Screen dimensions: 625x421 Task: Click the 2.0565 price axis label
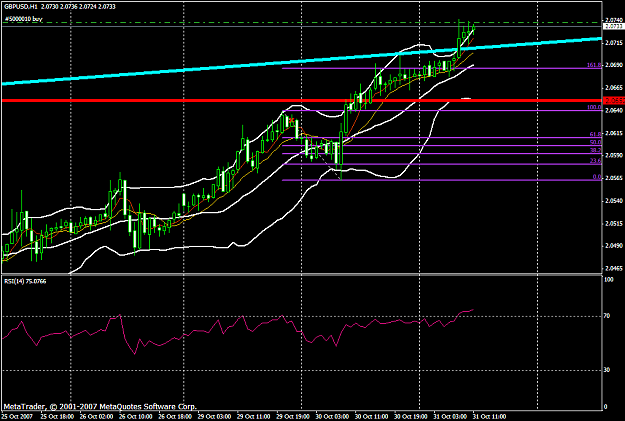(x=614, y=178)
